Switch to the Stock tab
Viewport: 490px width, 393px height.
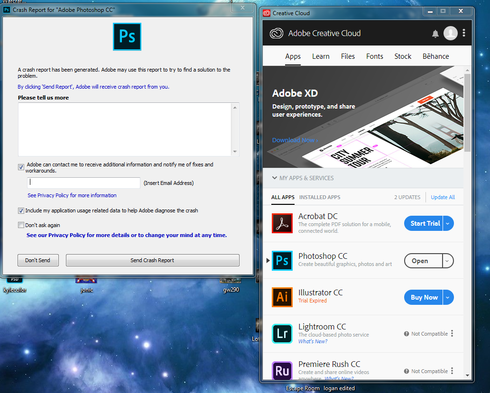(403, 56)
